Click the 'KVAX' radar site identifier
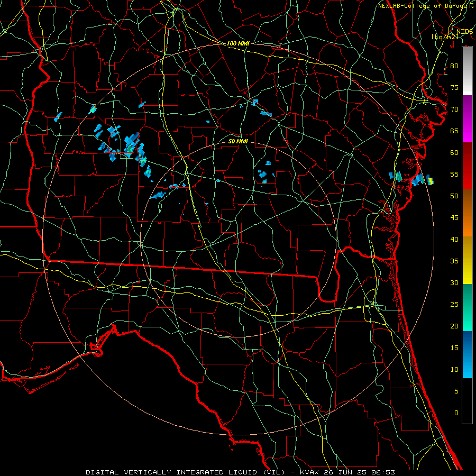This screenshot has width=476, height=476. pyautogui.click(x=309, y=472)
